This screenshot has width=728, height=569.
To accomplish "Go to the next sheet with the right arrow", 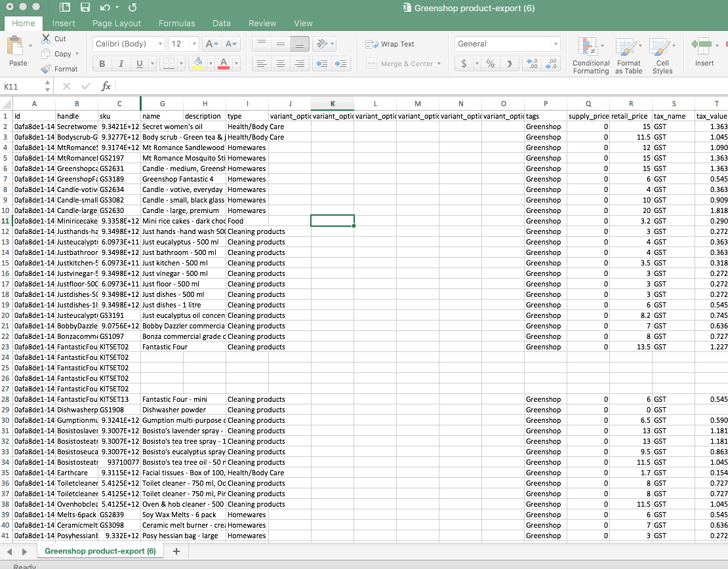I will pos(25,551).
